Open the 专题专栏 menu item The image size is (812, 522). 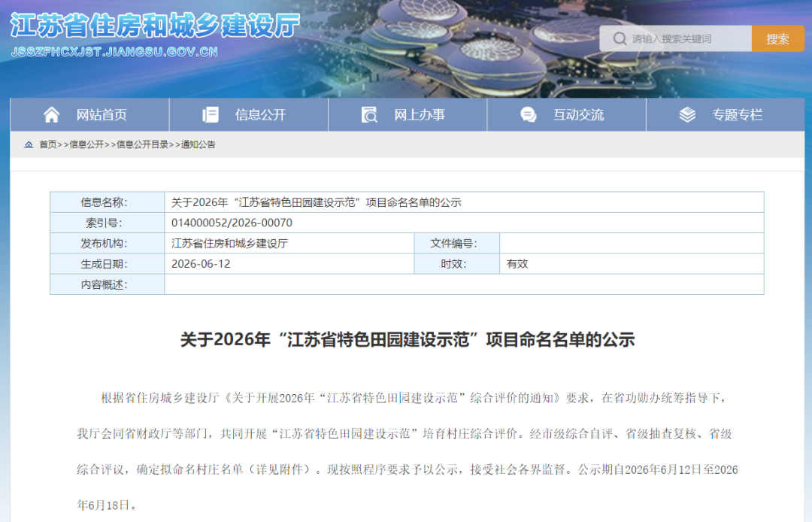(x=726, y=114)
